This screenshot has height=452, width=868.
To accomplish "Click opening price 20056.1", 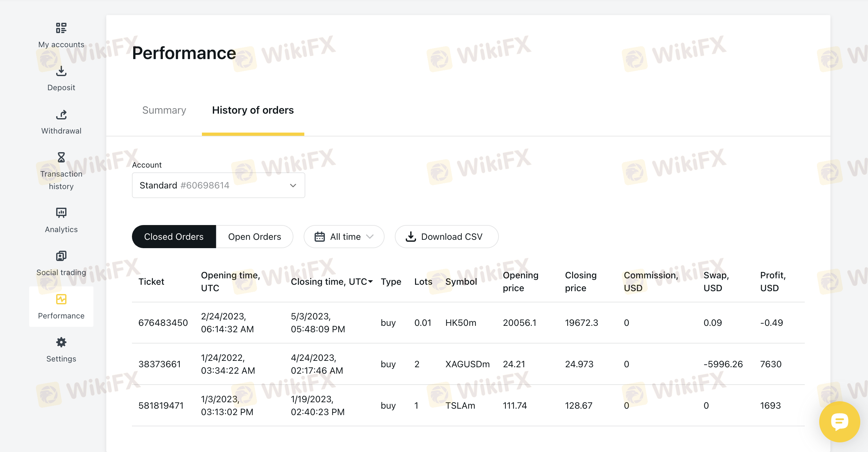I will pyautogui.click(x=519, y=323).
